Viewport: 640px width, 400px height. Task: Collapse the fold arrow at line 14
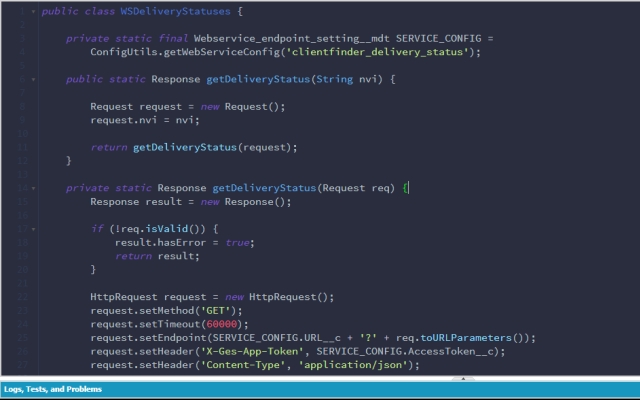33,188
